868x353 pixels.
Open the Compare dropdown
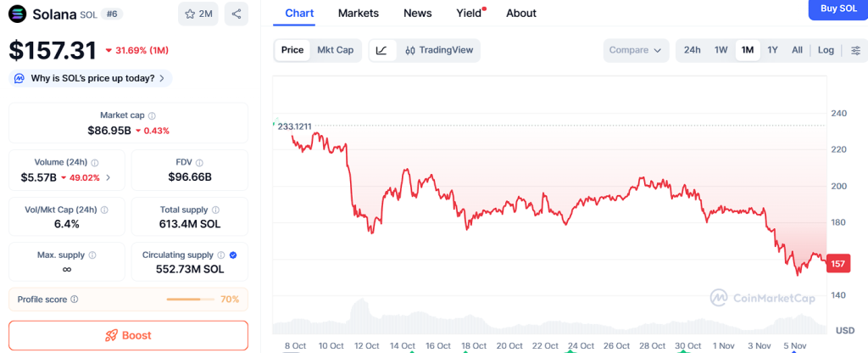point(635,50)
